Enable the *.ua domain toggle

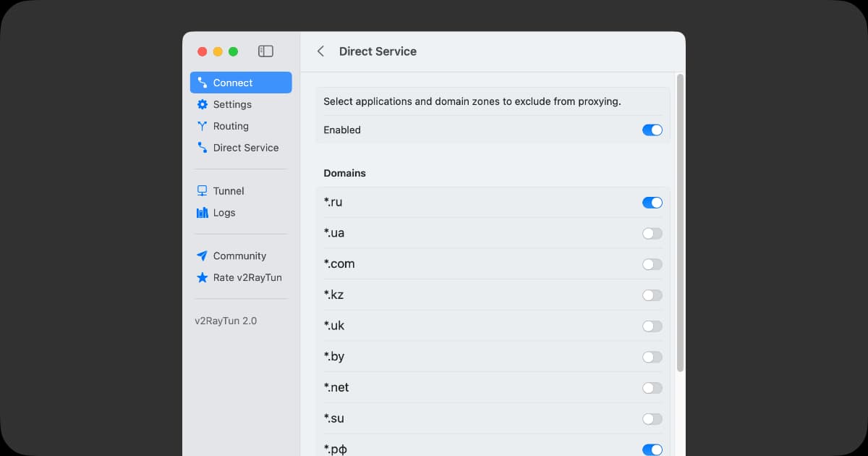point(652,233)
